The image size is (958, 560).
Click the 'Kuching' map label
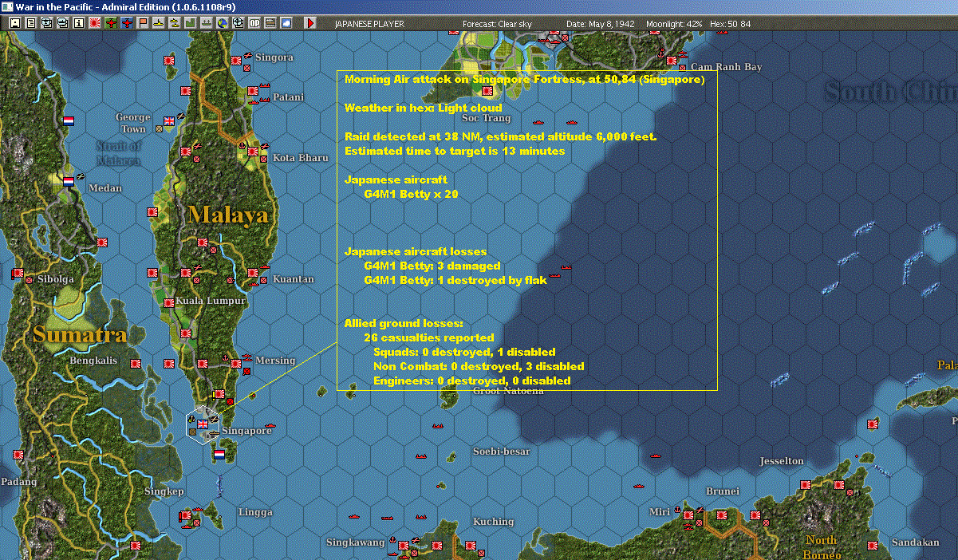493,522
